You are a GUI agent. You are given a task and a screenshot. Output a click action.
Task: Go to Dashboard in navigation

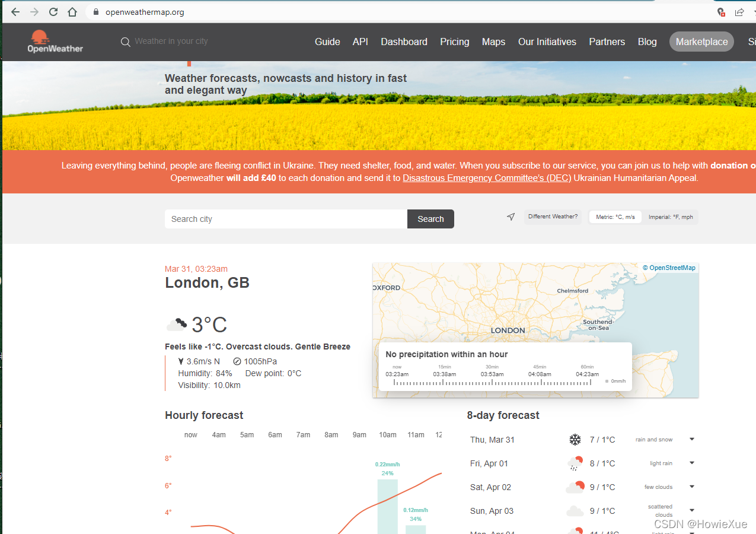[x=404, y=42]
